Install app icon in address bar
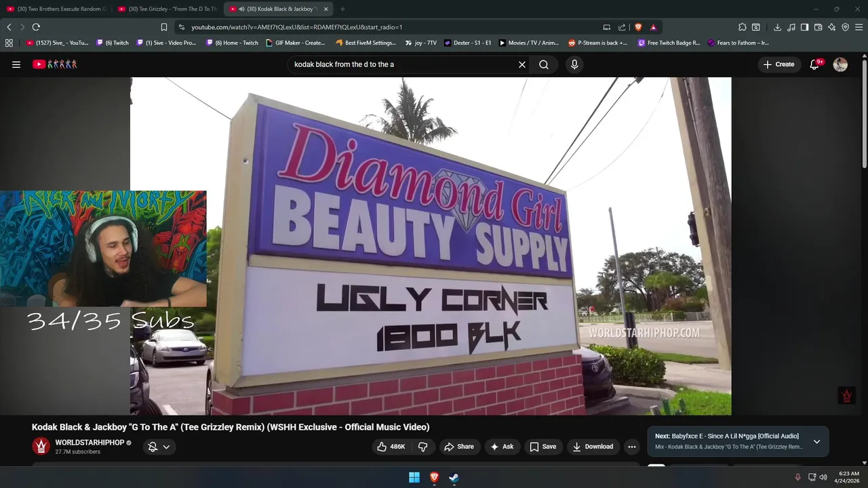Screen dimensions: 868x488 tap(607, 27)
